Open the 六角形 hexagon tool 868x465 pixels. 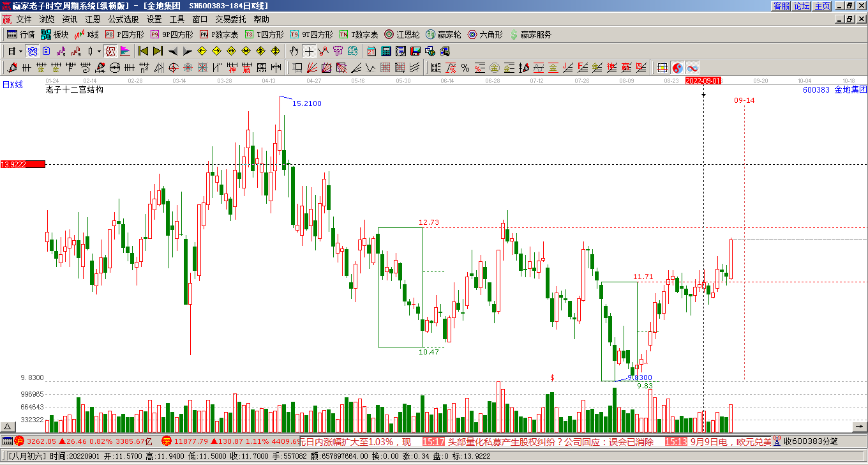click(x=485, y=34)
